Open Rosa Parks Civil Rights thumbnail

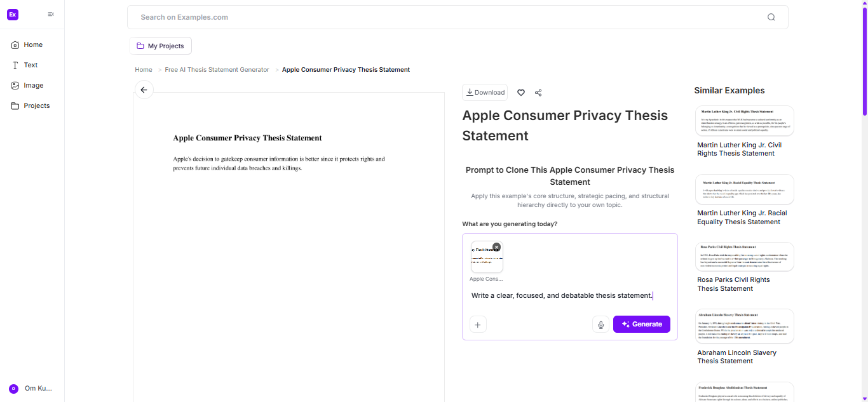pos(745,257)
